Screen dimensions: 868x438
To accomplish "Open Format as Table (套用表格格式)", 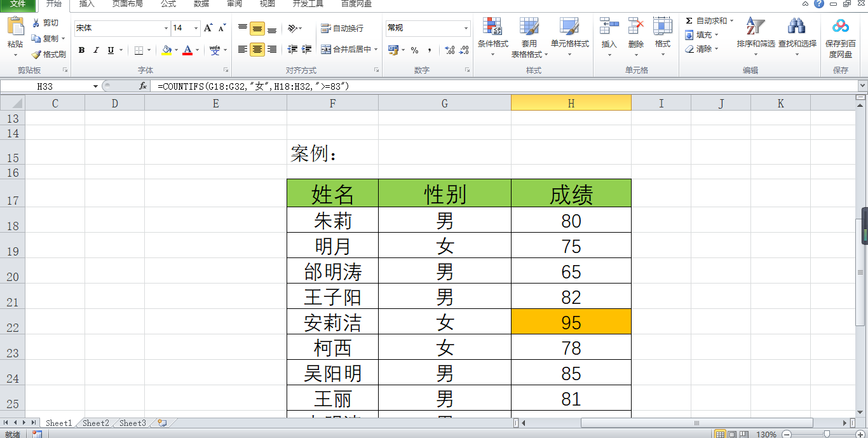I will click(x=529, y=38).
